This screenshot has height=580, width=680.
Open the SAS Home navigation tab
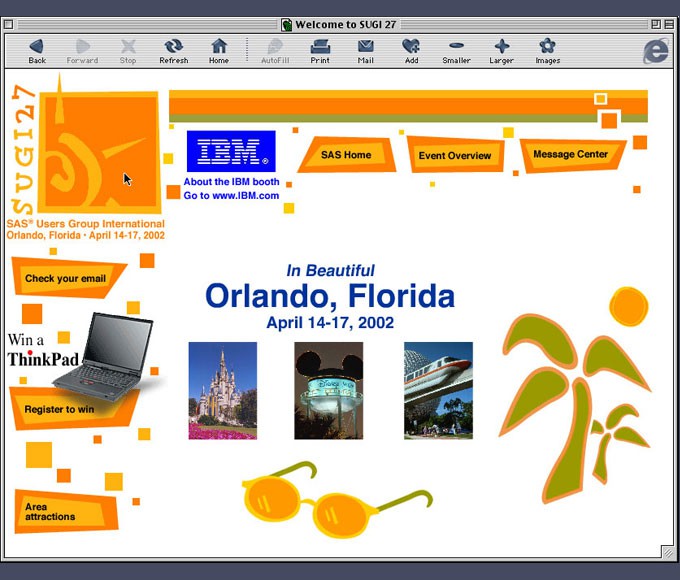(x=346, y=155)
